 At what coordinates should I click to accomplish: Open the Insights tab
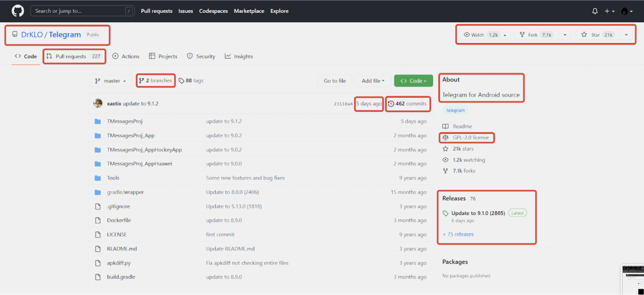(x=239, y=56)
